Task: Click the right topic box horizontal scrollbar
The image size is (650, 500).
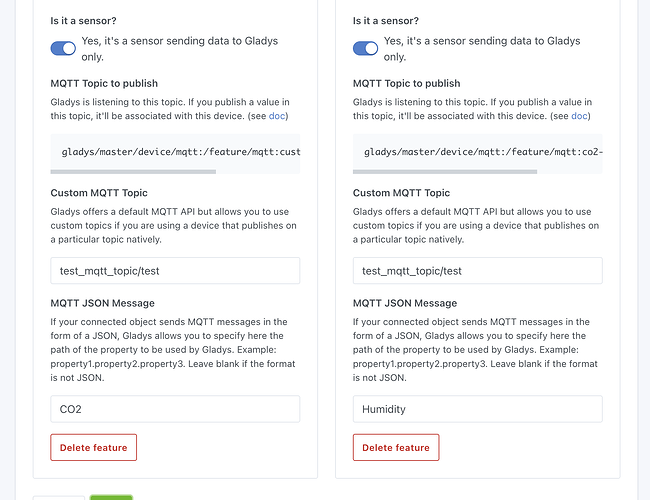Action: click(x=445, y=172)
